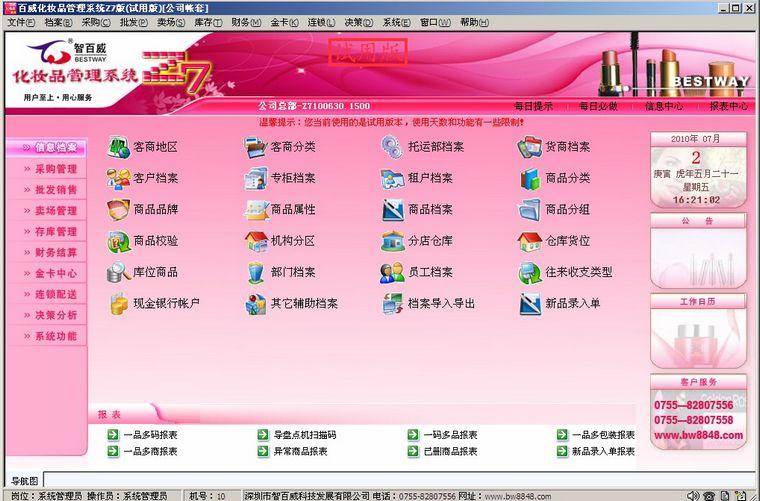This screenshot has width=760, height=501.
Task: Click the 每日提示 header link
Action: pos(533,106)
